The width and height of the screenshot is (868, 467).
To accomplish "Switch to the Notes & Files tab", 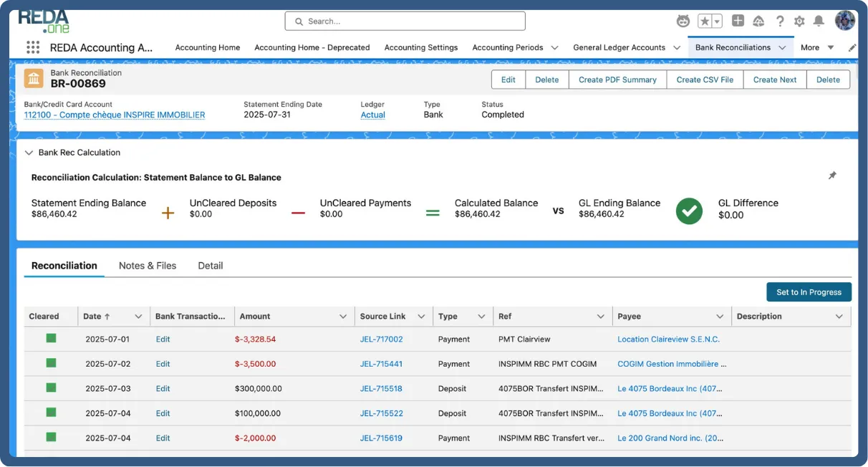I will click(x=148, y=265).
